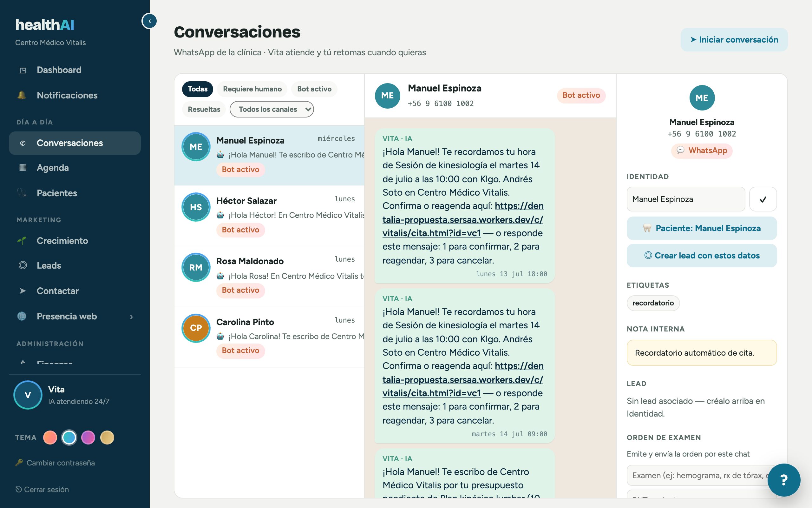Go to Pacientes in the sidebar
The image size is (812, 508).
(x=75, y=193)
